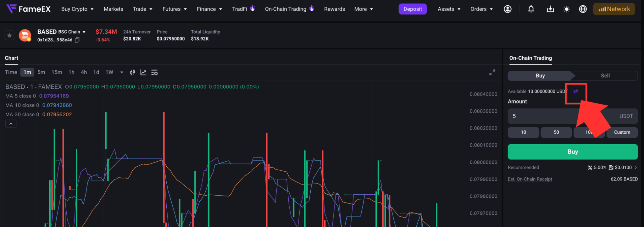The width and height of the screenshot is (644, 227).
Task: Click the Network button
Action: click(x=614, y=9)
